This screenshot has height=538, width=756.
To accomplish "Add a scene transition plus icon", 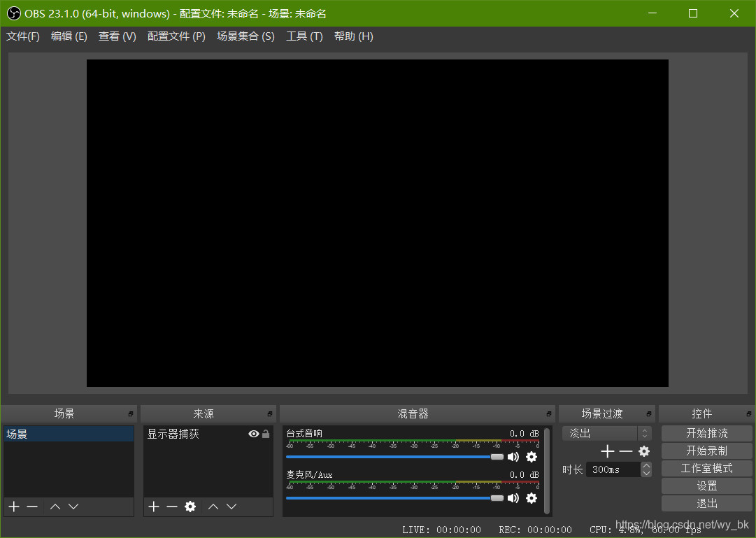I will pyautogui.click(x=608, y=451).
